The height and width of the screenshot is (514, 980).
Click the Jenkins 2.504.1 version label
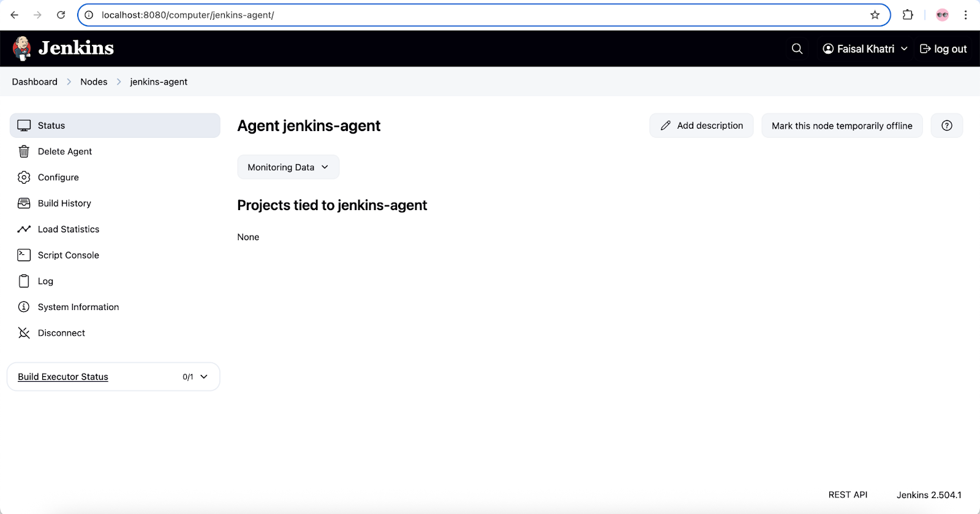(x=929, y=495)
